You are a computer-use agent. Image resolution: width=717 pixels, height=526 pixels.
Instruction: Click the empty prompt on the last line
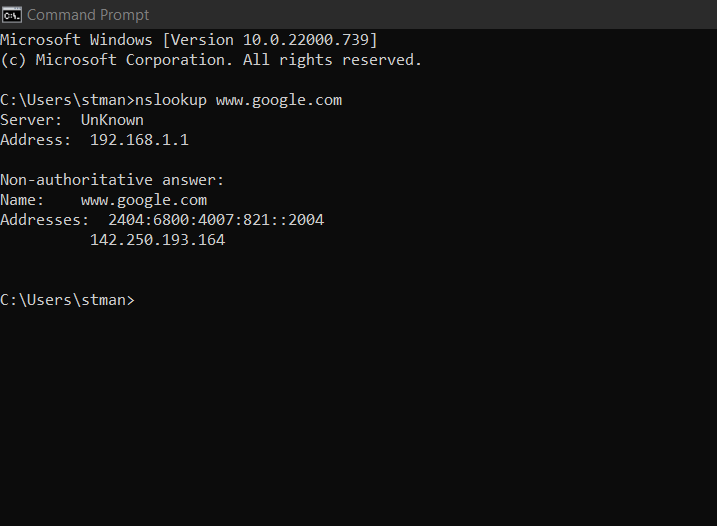(x=67, y=300)
